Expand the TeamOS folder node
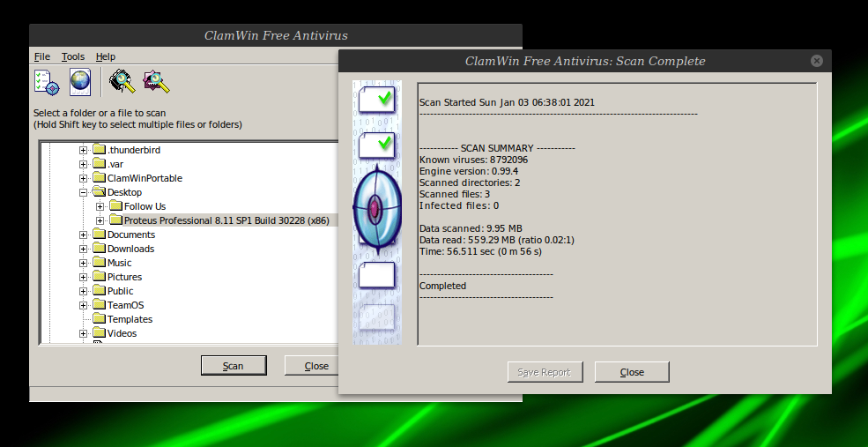 tap(83, 305)
